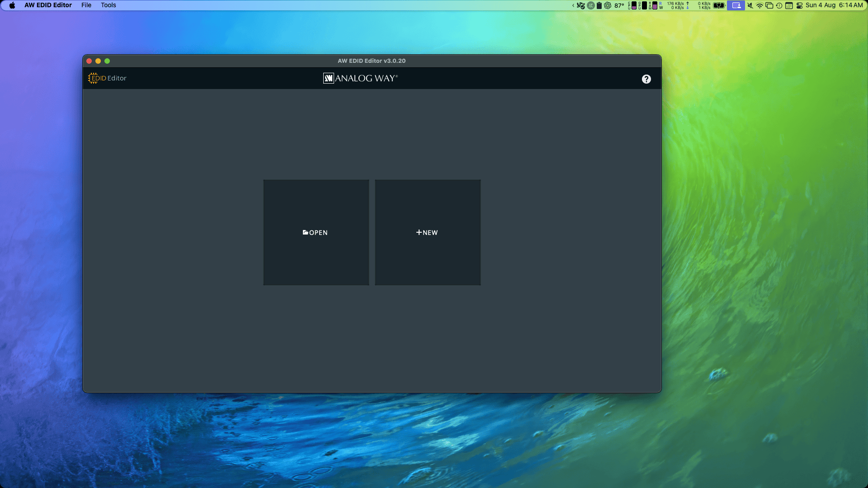Screen dimensions: 868x488
Task: Click the calendar icon in menu bar
Action: [x=789, y=5]
